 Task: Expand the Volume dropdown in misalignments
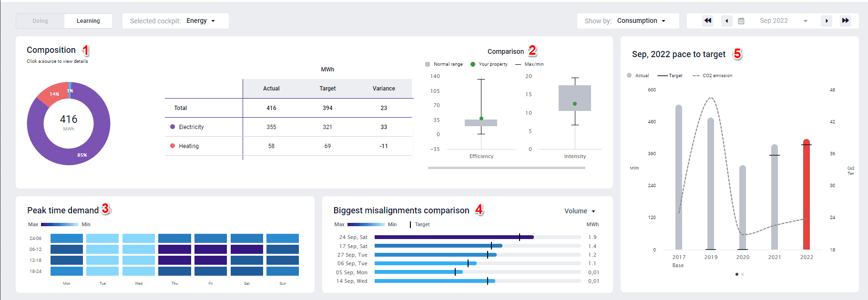[580, 211]
